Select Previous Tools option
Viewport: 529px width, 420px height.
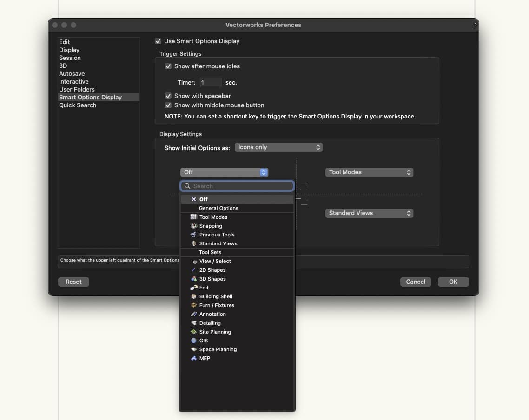[x=237, y=235]
